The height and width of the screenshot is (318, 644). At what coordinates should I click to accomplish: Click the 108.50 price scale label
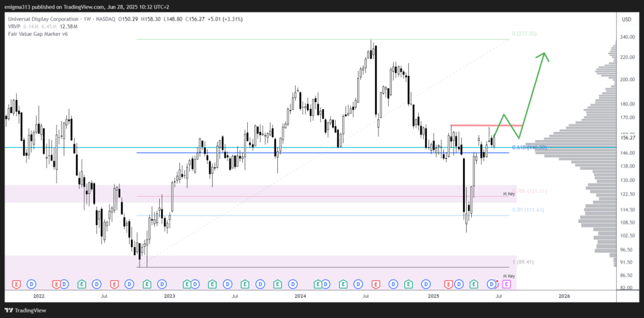click(627, 222)
